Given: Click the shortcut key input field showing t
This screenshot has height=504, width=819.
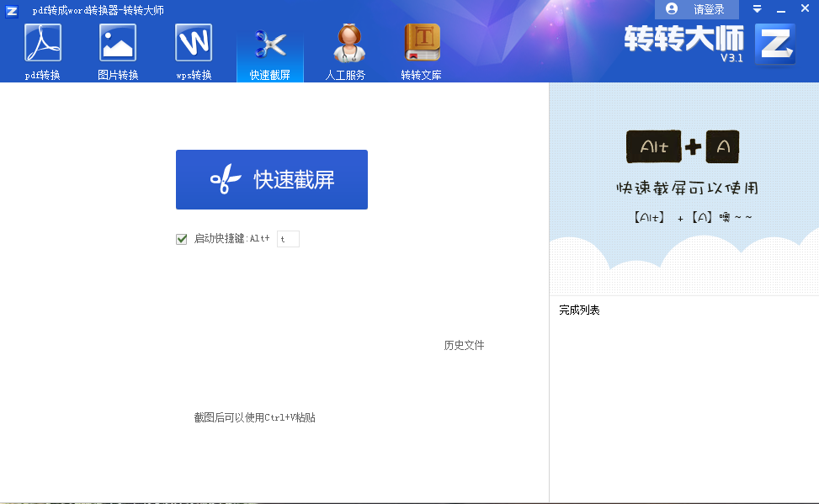Looking at the screenshot, I should (287, 238).
